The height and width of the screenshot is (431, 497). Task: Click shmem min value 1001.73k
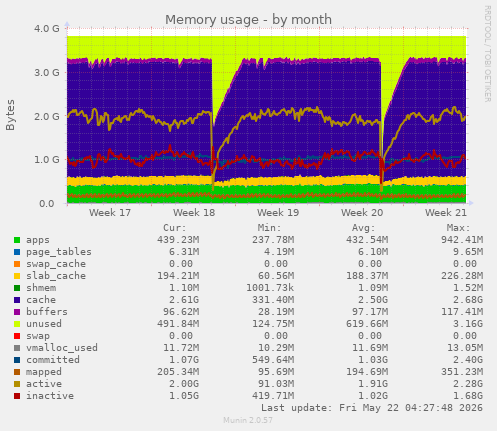point(270,288)
